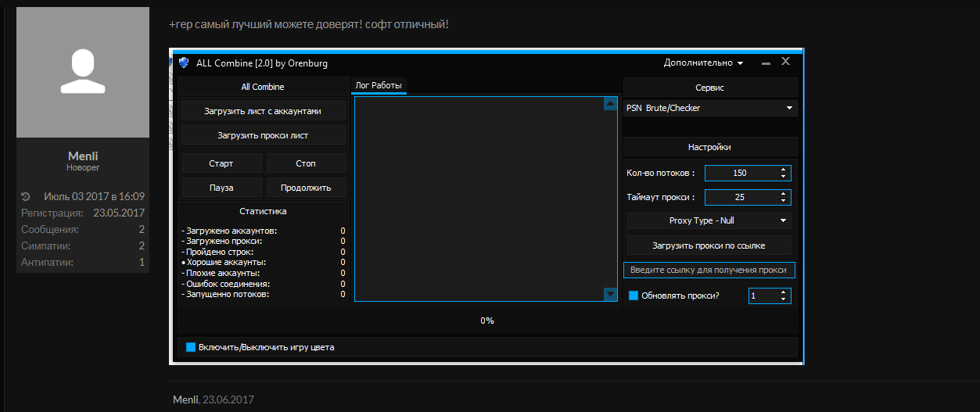Toggle Включить/Выключить игру цвета checkbox
The image size is (980, 412).
click(x=191, y=347)
